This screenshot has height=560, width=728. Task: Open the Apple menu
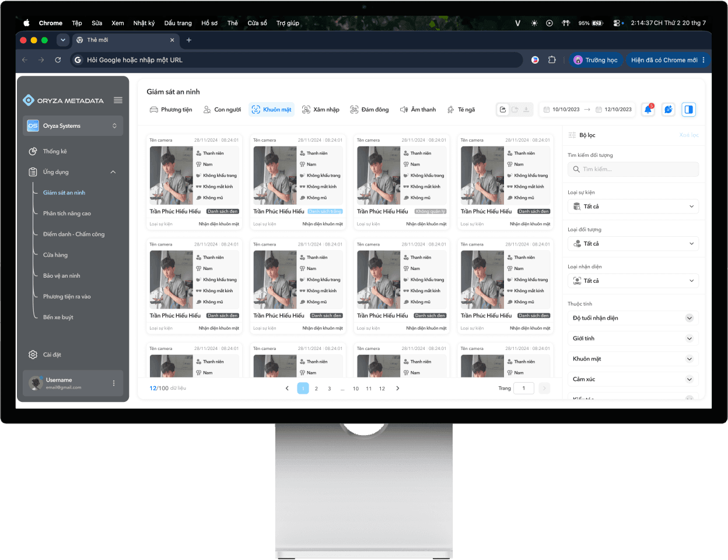[x=26, y=23]
